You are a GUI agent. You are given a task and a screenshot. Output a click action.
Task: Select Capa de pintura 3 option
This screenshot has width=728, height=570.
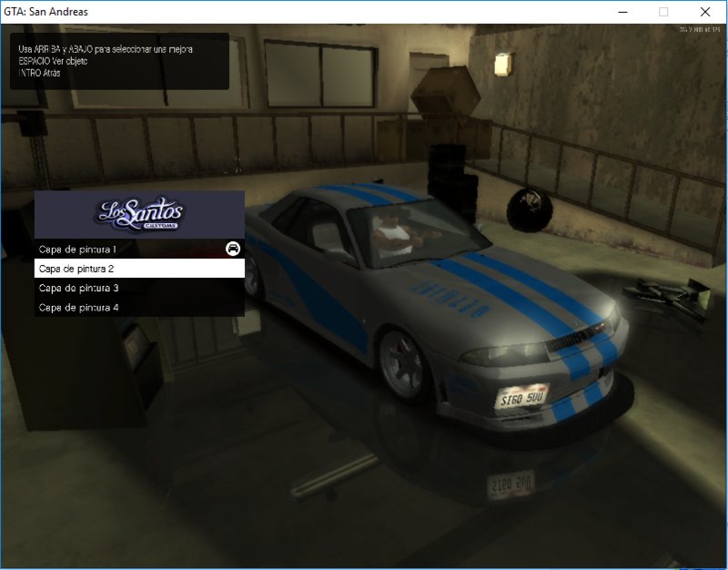point(139,288)
